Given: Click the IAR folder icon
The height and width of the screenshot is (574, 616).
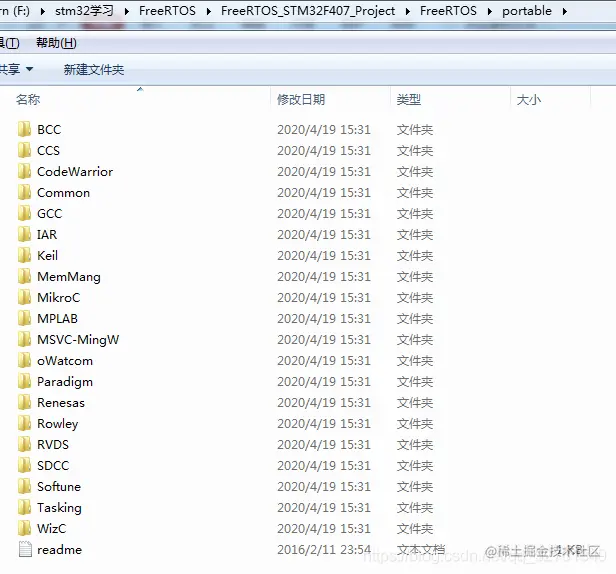Looking at the screenshot, I should tap(24, 234).
